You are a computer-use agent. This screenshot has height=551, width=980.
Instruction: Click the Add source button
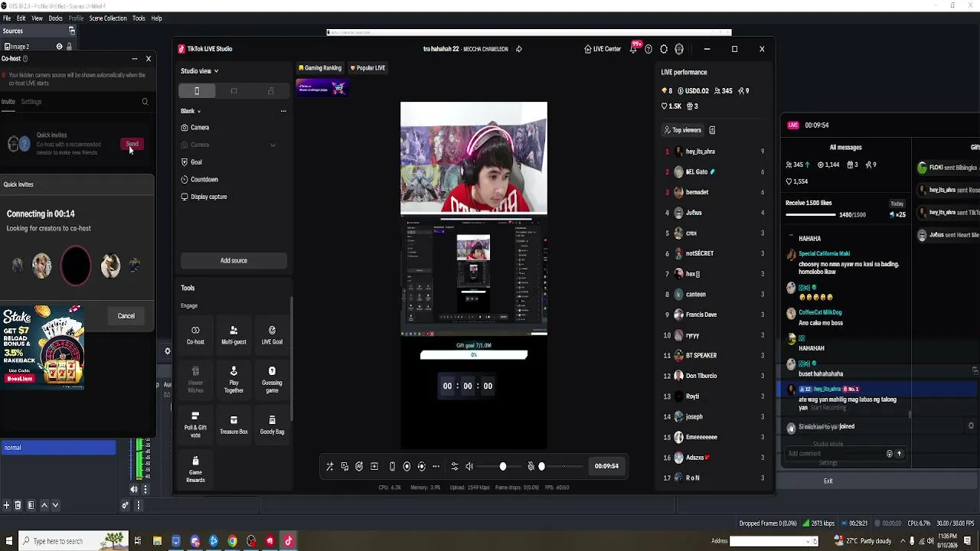234,261
